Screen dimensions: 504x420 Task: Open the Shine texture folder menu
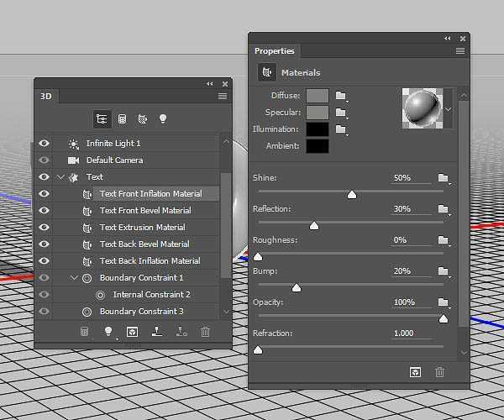click(444, 178)
